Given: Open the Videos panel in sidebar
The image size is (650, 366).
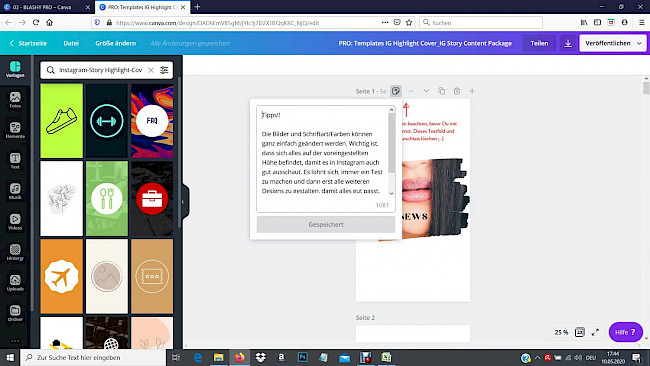Looking at the screenshot, I should pos(15,222).
